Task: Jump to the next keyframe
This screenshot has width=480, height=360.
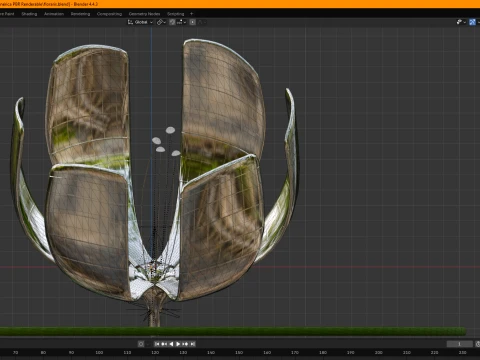Action: [x=185, y=344]
